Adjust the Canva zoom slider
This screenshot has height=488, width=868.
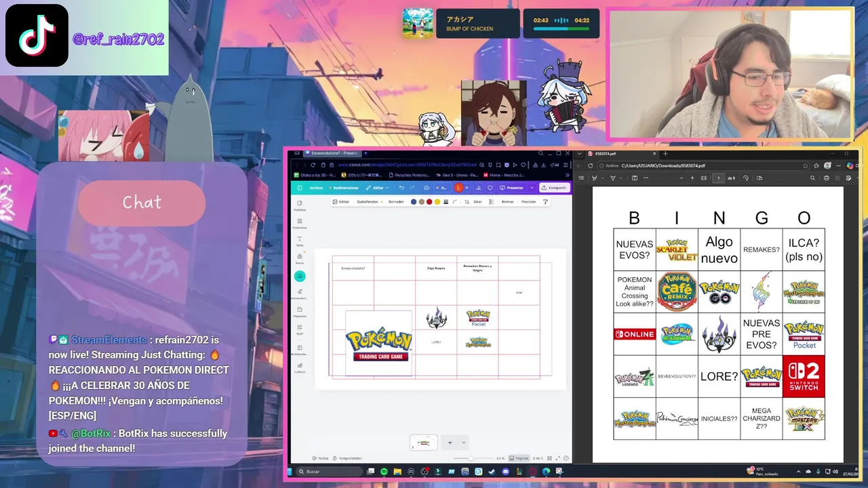pos(471,458)
